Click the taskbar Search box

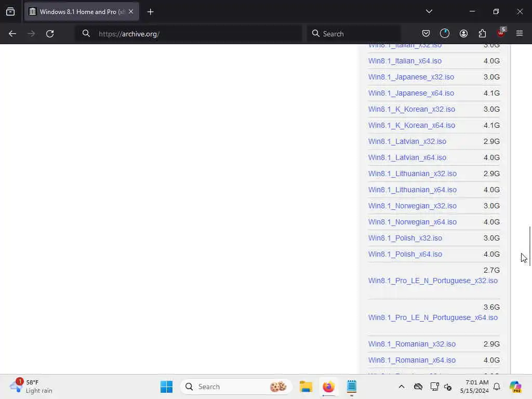click(x=236, y=387)
